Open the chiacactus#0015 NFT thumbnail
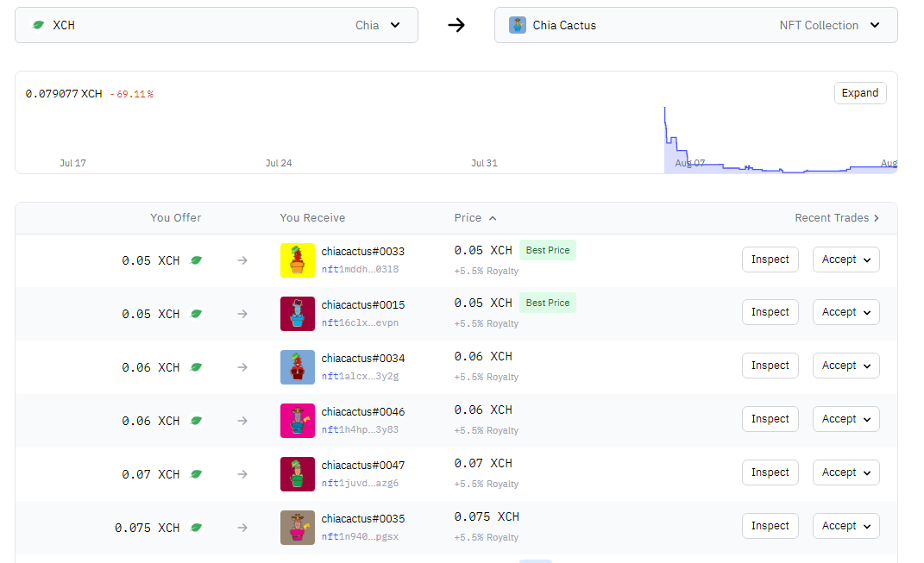 (x=298, y=314)
